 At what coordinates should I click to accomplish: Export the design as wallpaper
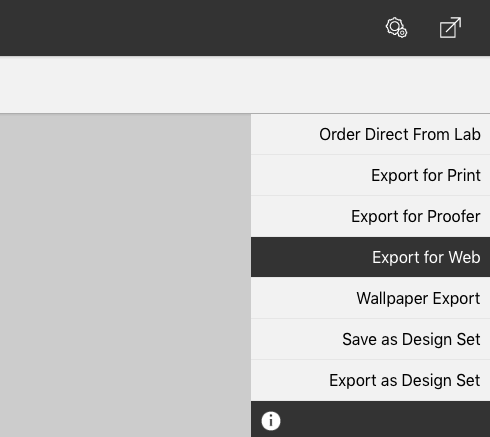click(370, 298)
